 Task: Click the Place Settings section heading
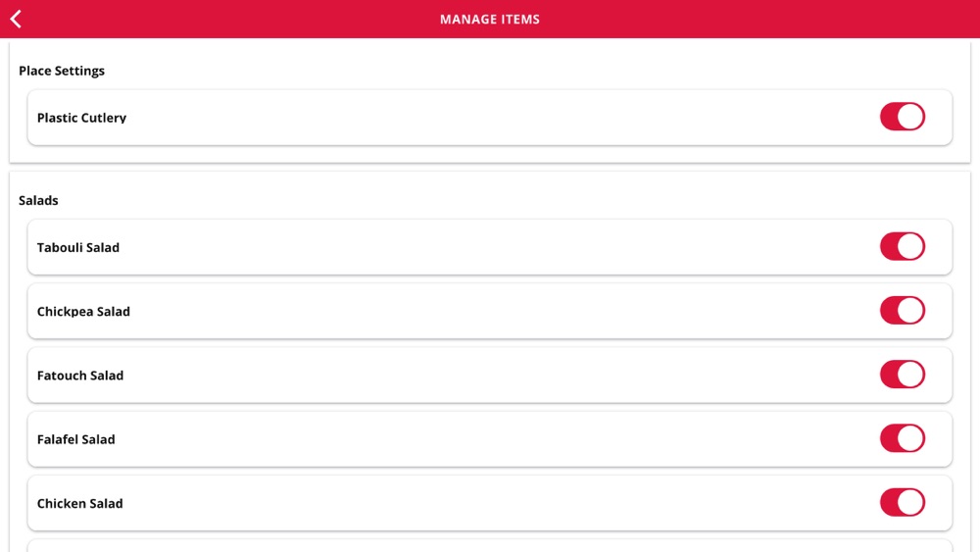click(61, 71)
